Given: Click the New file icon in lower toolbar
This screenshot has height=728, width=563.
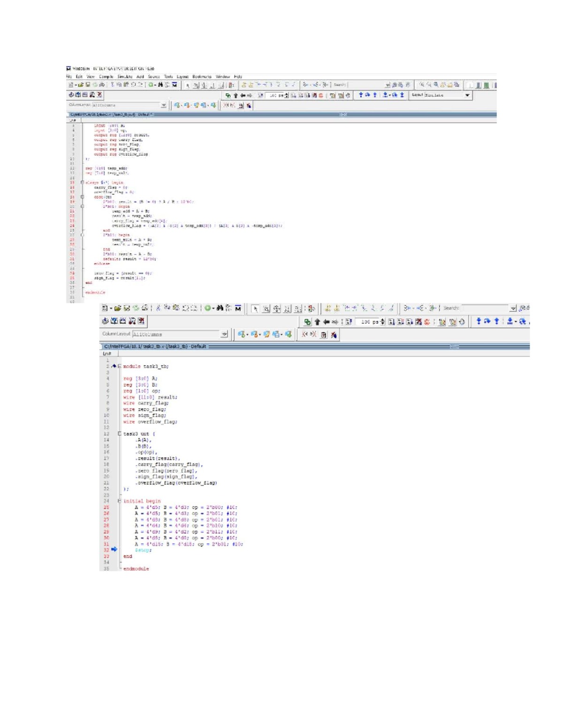Looking at the screenshot, I should (105, 308).
